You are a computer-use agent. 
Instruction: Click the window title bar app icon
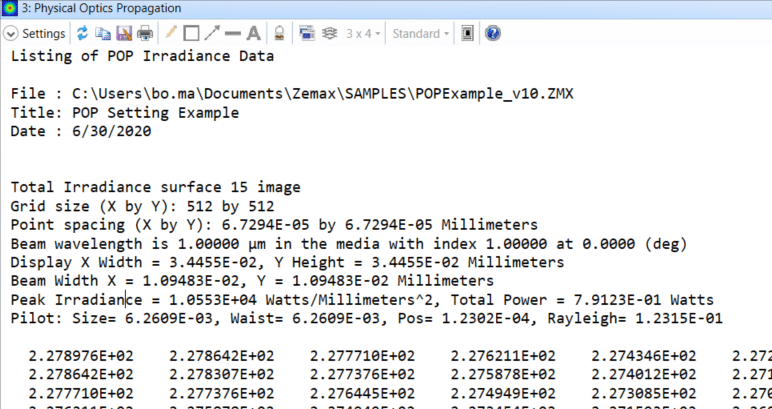[x=12, y=9]
